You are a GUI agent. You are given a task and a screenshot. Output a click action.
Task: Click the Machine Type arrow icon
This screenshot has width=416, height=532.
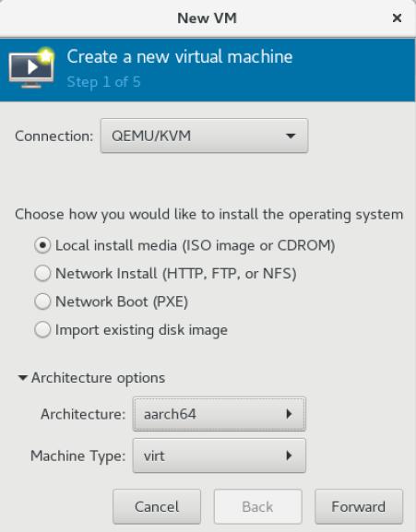(x=289, y=455)
